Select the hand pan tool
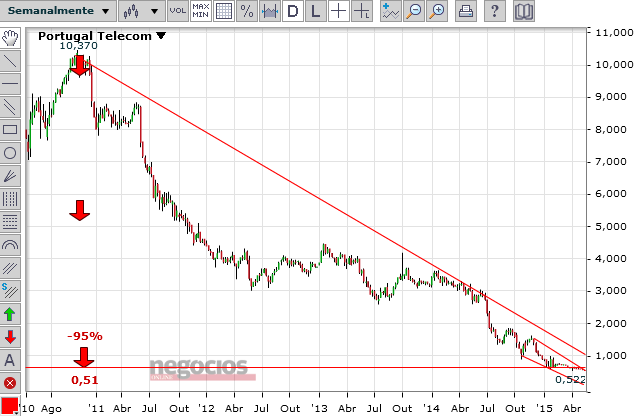636x416 pixels. point(10,38)
